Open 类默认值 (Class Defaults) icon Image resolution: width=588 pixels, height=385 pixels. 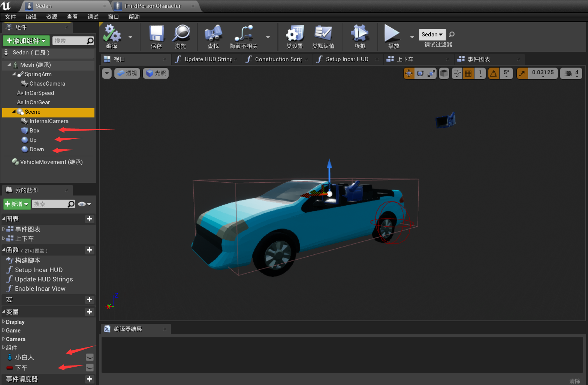(x=323, y=34)
